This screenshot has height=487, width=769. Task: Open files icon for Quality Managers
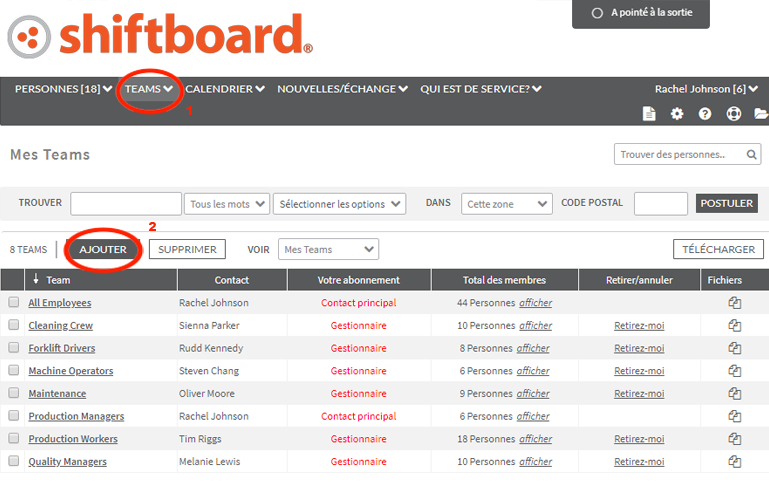735,461
